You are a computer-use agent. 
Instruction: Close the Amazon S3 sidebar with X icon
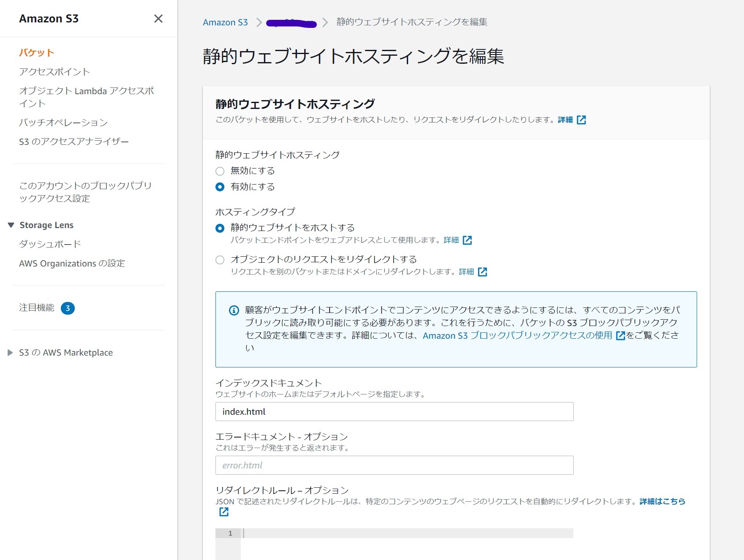coord(158,19)
